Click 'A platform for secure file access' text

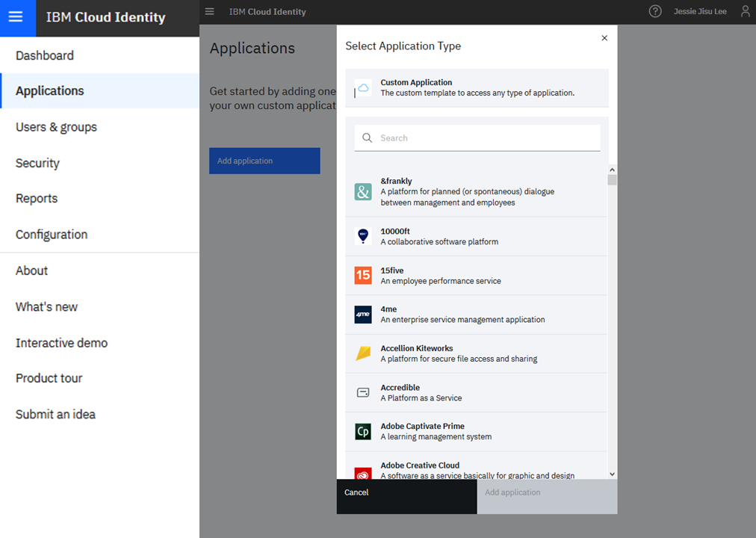[459, 359]
